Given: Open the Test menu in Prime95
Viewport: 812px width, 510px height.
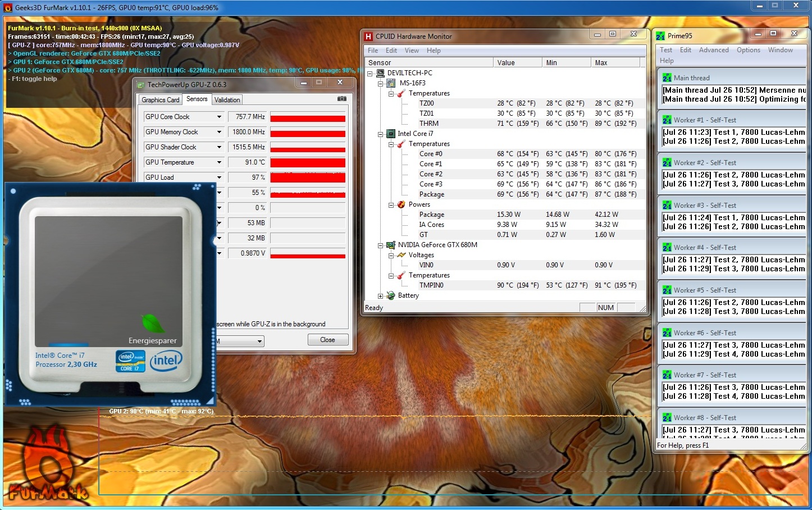Looking at the screenshot, I should 666,50.
